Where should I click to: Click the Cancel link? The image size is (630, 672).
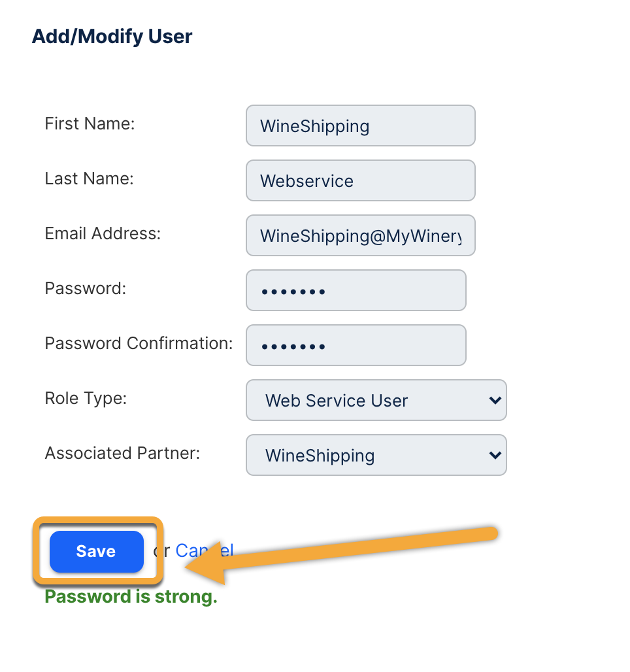coord(205,550)
